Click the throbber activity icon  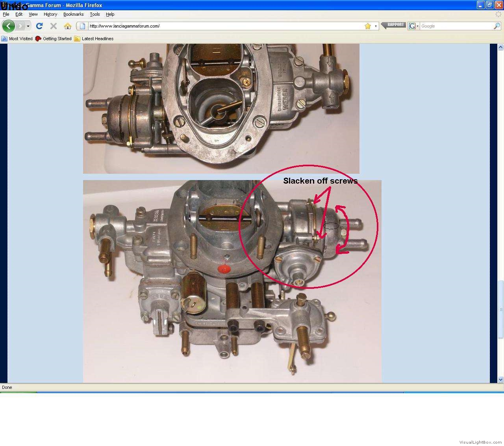[498, 14]
